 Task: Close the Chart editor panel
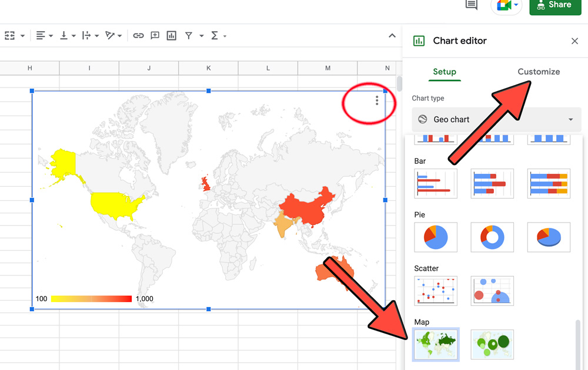click(x=574, y=41)
